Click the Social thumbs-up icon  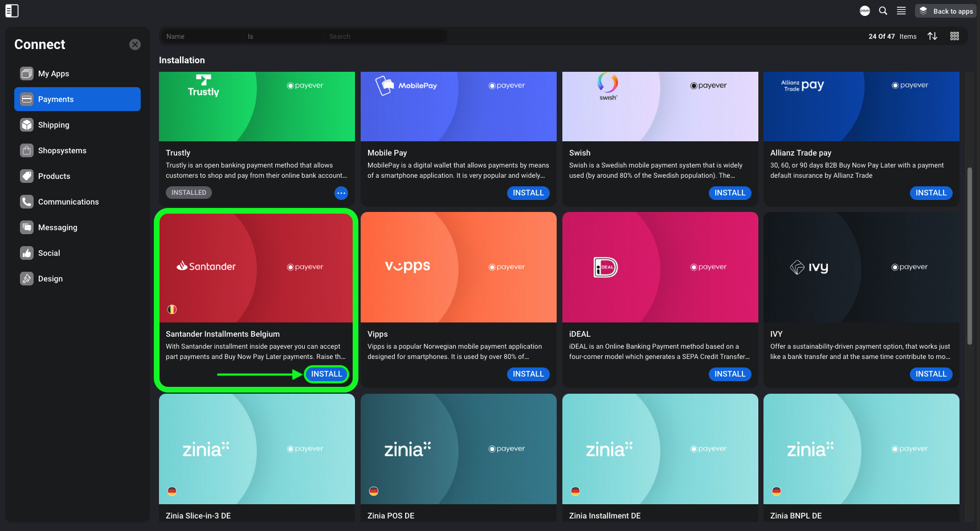(27, 253)
